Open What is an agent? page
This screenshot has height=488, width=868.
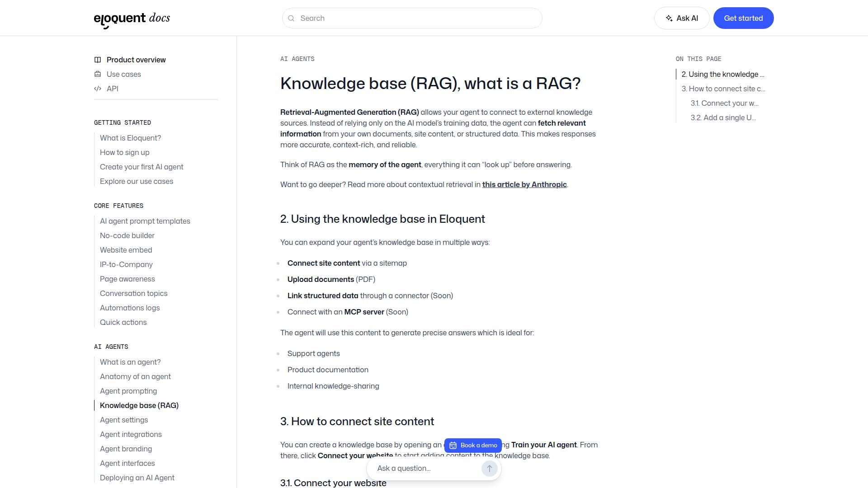click(x=130, y=362)
